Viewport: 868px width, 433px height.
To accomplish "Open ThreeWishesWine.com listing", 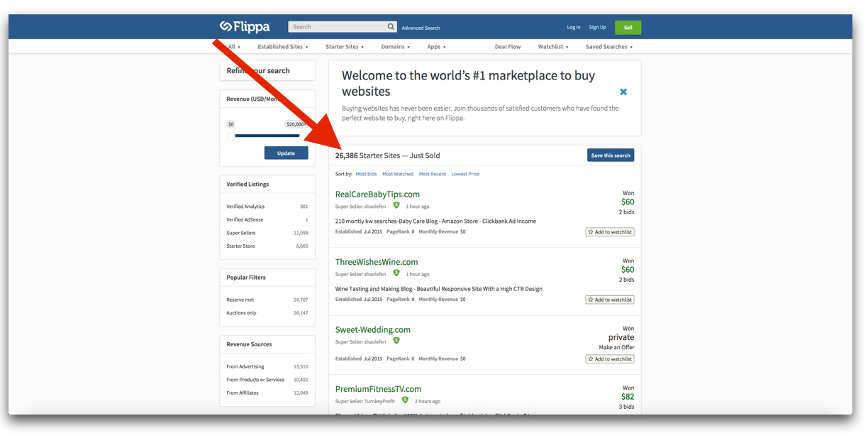I will (377, 262).
